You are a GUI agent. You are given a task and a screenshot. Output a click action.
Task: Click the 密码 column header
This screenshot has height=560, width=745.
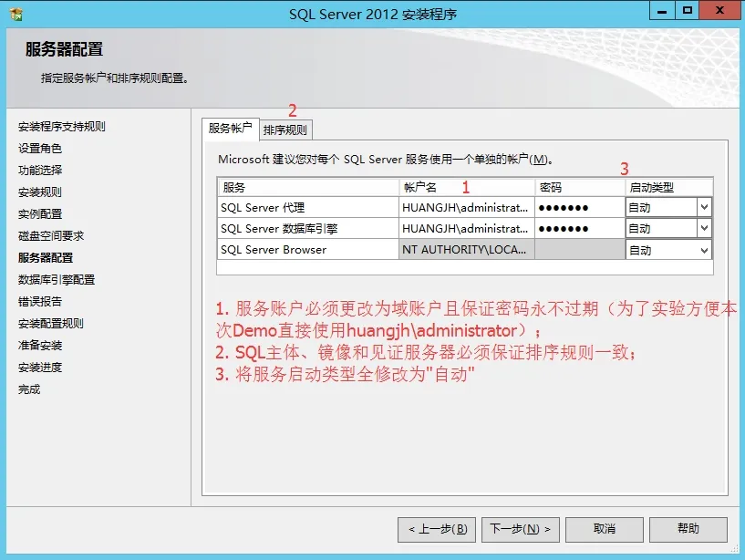[x=580, y=187]
